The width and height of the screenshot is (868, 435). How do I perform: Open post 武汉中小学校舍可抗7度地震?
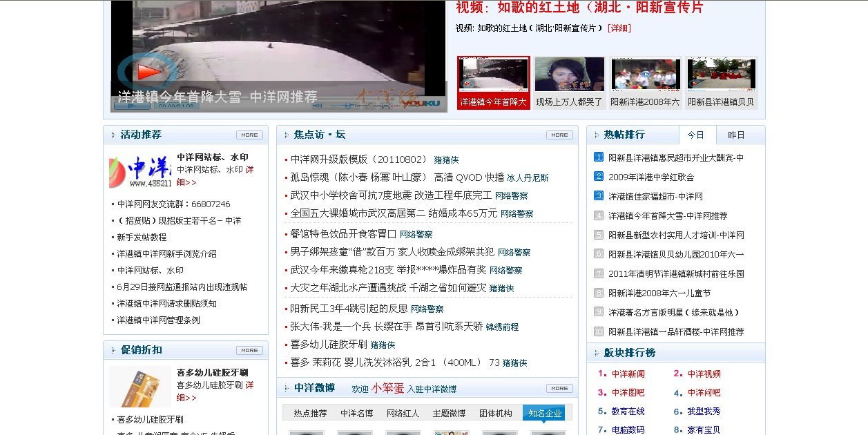click(x=391, y=195)
